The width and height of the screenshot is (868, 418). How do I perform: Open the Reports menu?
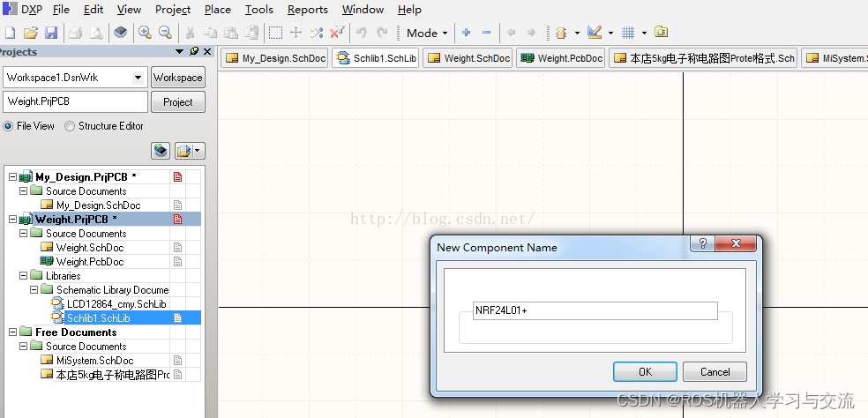pos(308,10)
